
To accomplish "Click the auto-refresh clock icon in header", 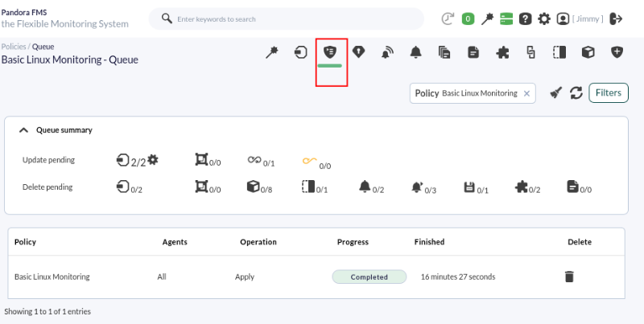I will (448, 18).
